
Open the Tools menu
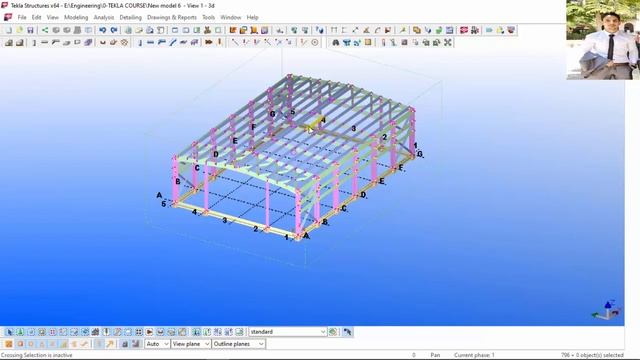tap(208, 17)
